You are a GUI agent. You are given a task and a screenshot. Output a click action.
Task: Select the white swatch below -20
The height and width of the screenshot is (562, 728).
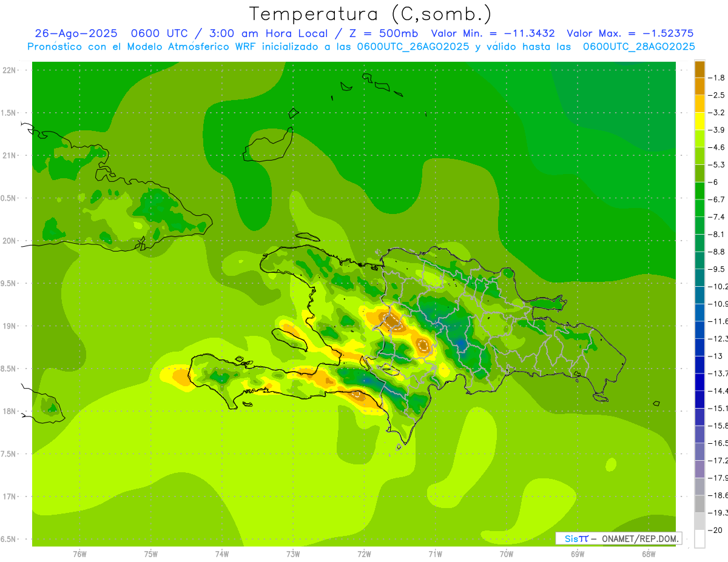tap(699, 539)
